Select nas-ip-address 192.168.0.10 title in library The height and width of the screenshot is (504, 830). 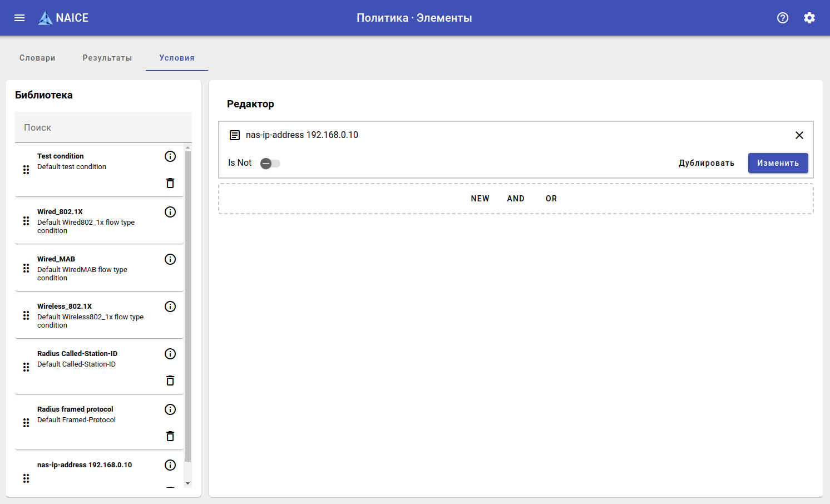pyautogui.click(x=85, y=465)
